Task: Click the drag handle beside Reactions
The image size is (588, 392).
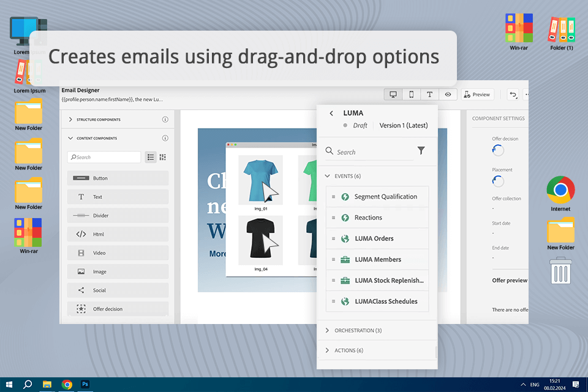Action: tap(333, 217)
